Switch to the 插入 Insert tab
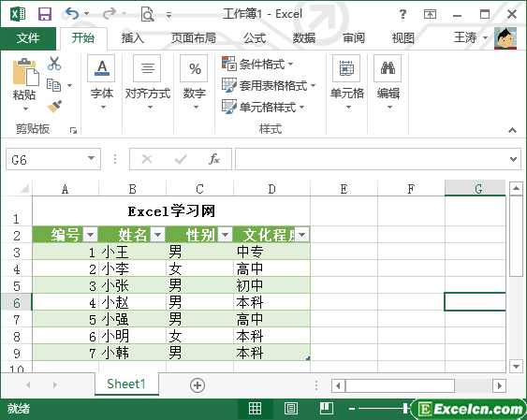 [133, 38]
